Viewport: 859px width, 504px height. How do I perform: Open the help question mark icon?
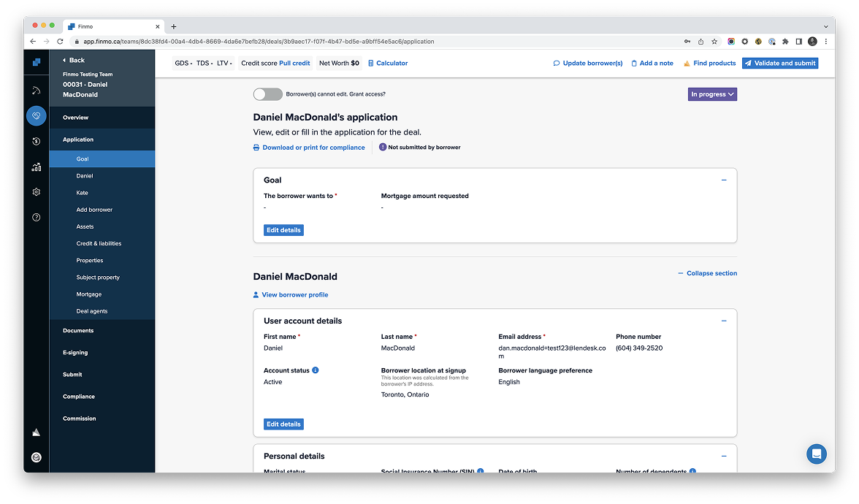coord(37,218)
